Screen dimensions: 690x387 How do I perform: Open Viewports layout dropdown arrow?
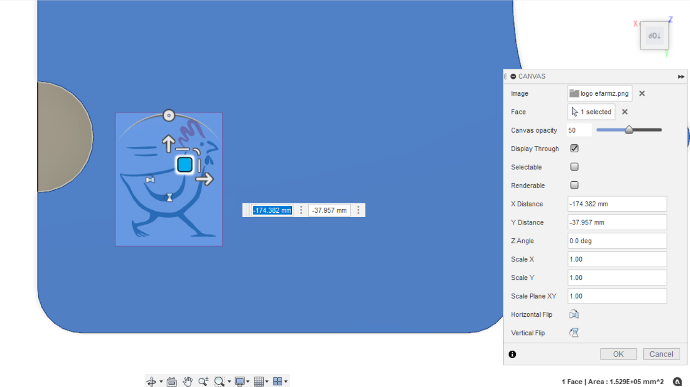286,382
